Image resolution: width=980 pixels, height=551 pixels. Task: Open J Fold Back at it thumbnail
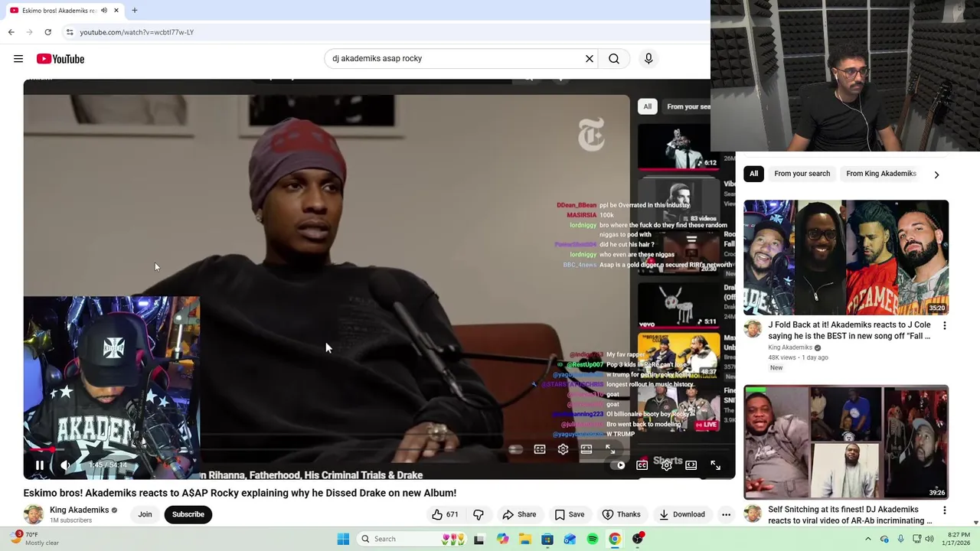click(846, 257)
